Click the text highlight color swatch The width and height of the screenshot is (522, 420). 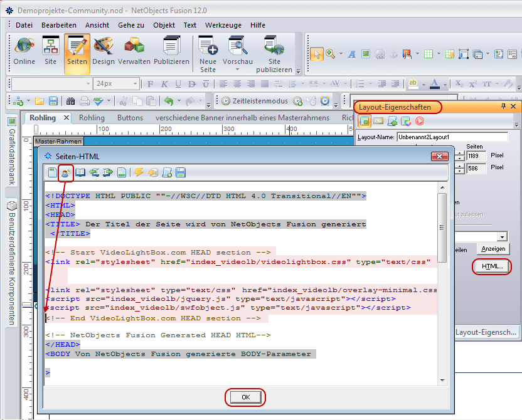(413, 84)
